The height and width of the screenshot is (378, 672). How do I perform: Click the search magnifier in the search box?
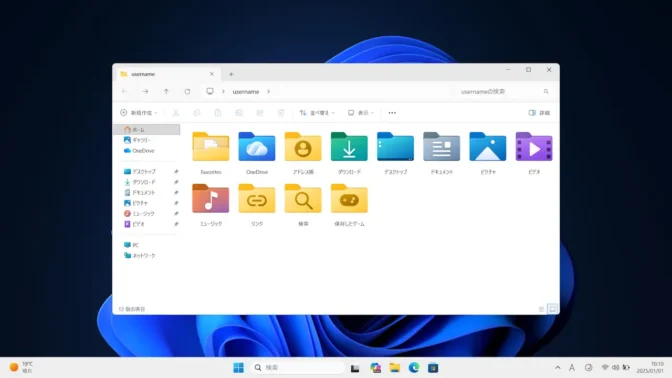pos(546,91)
